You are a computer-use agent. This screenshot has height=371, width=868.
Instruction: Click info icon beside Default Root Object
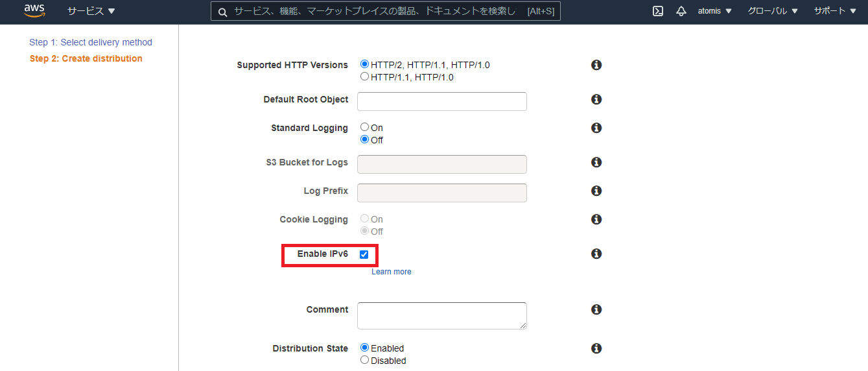click(596, 99)
